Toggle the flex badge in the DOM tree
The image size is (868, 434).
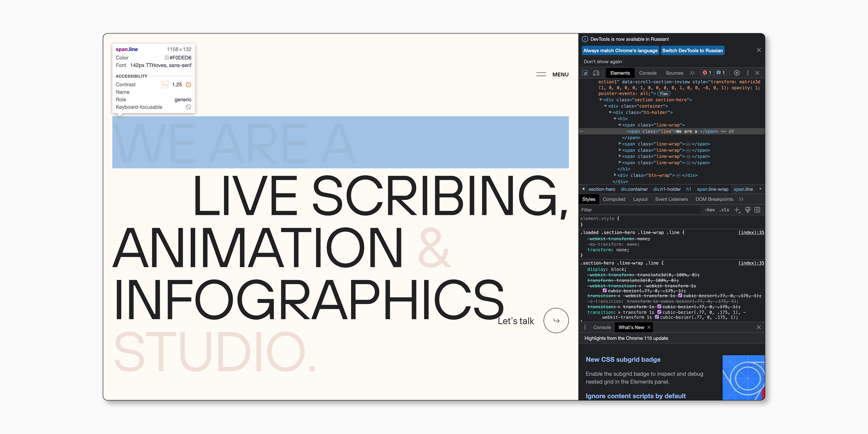click(x=664, y=94)
